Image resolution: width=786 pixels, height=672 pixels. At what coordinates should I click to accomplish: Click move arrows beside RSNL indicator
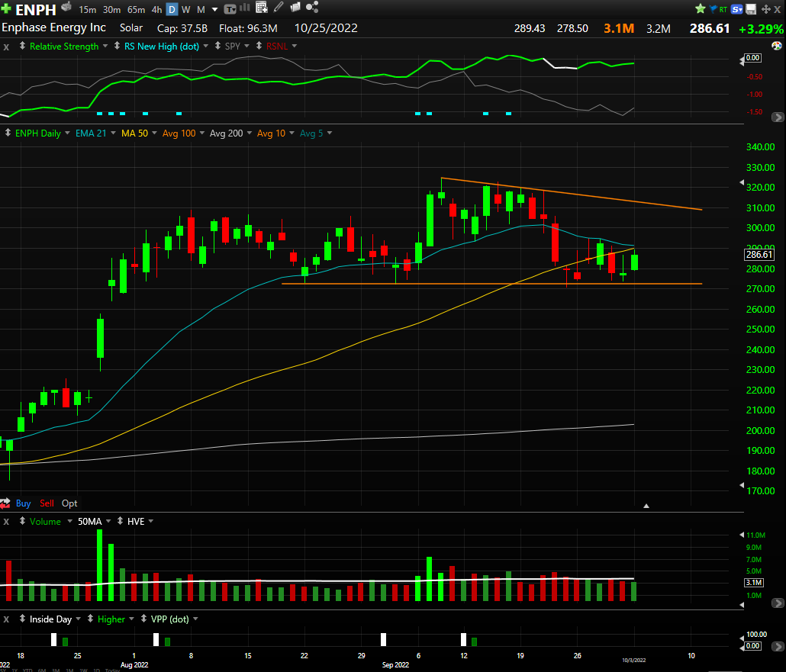click(x=259, y=46)
